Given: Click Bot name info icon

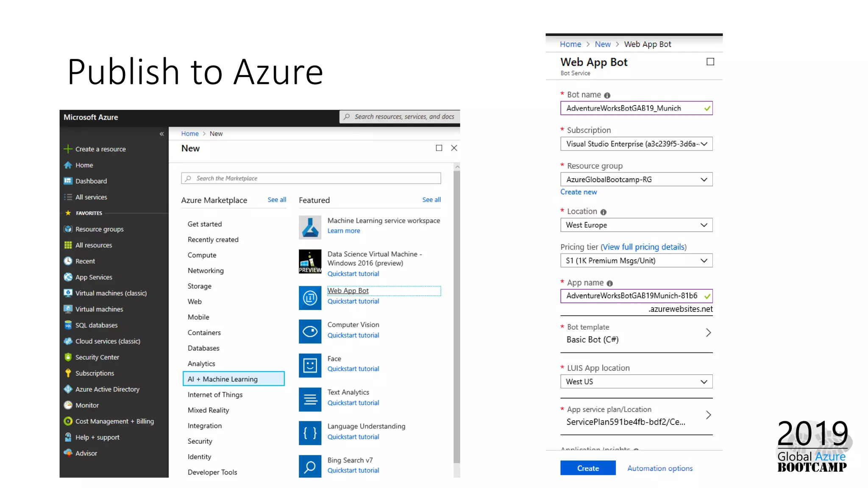Looking at the screenshot, I should pos(607,95).
